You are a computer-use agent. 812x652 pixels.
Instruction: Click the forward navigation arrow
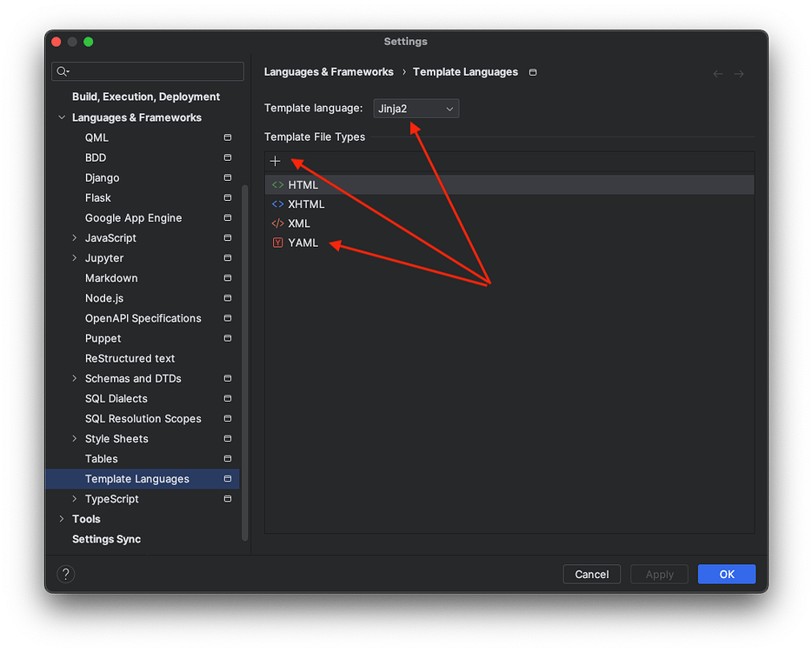[737, 72]
